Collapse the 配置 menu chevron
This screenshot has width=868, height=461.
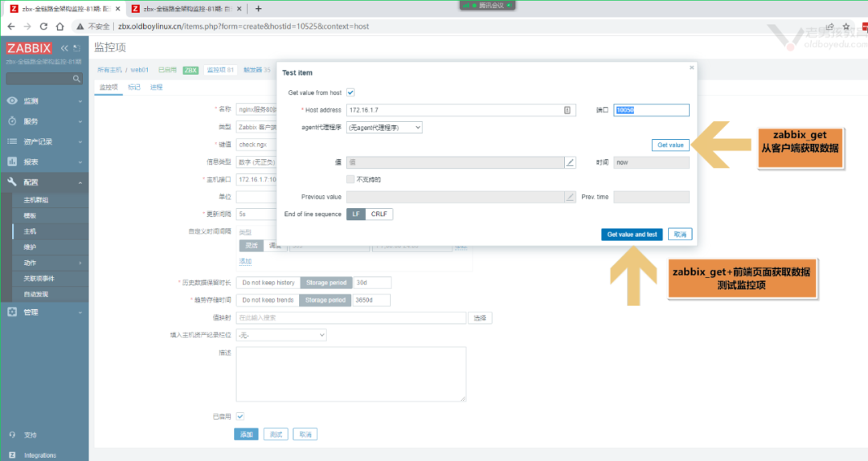click(80, 182)
